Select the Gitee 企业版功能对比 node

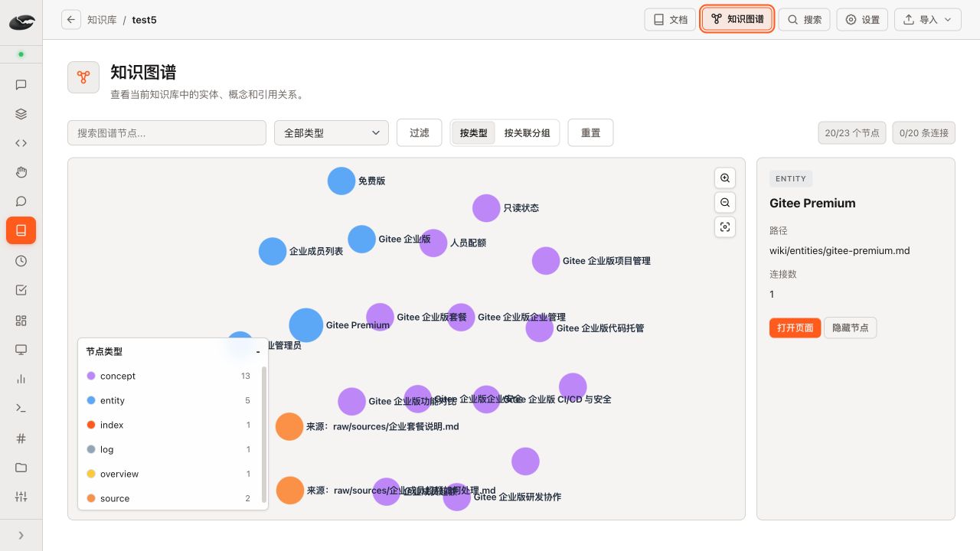[352, 402]
